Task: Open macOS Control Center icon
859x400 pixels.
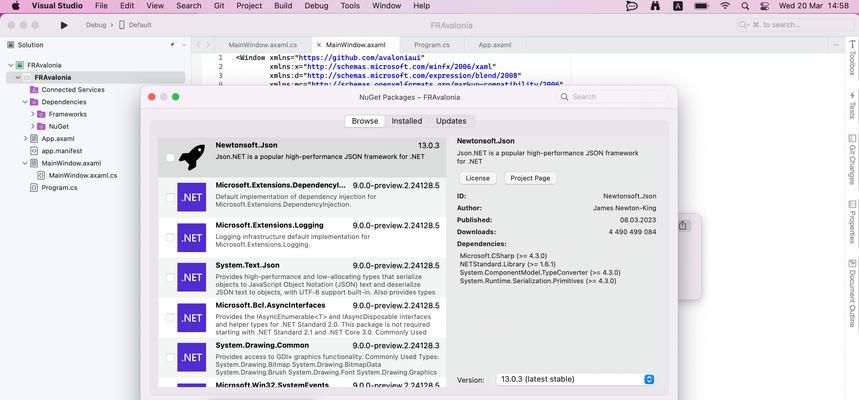Action: click(x=765, y=6)
